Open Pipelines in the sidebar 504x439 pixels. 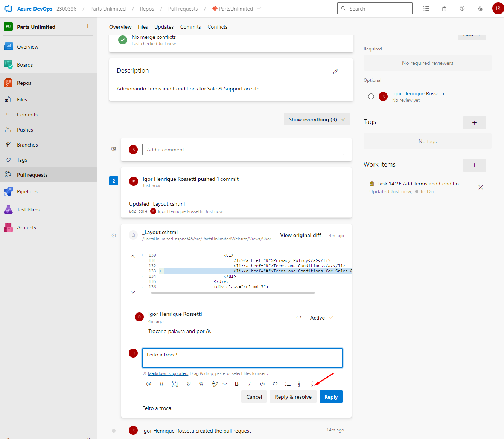48,191
